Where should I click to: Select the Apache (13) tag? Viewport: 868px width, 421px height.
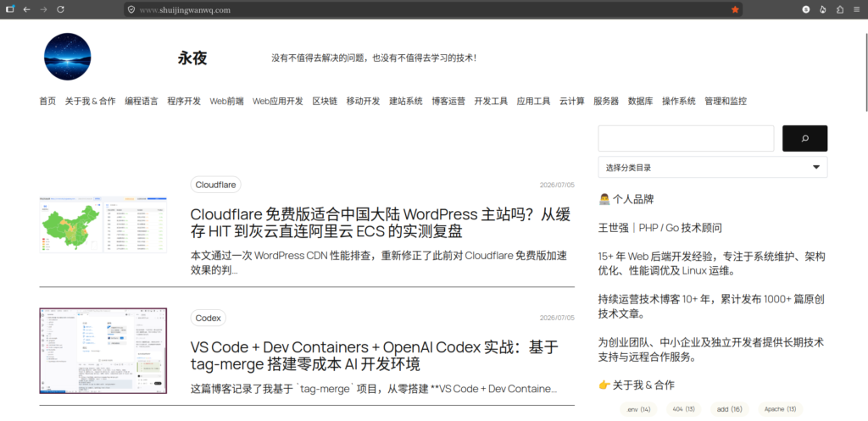(x=781, y=409)
